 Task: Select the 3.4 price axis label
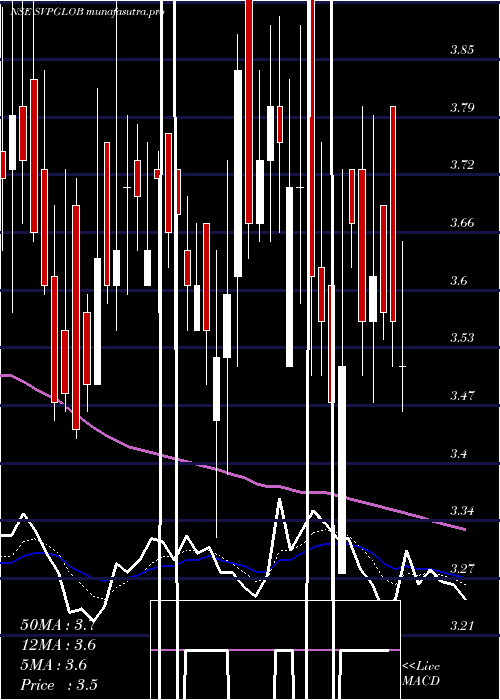(x=458, y=454)
